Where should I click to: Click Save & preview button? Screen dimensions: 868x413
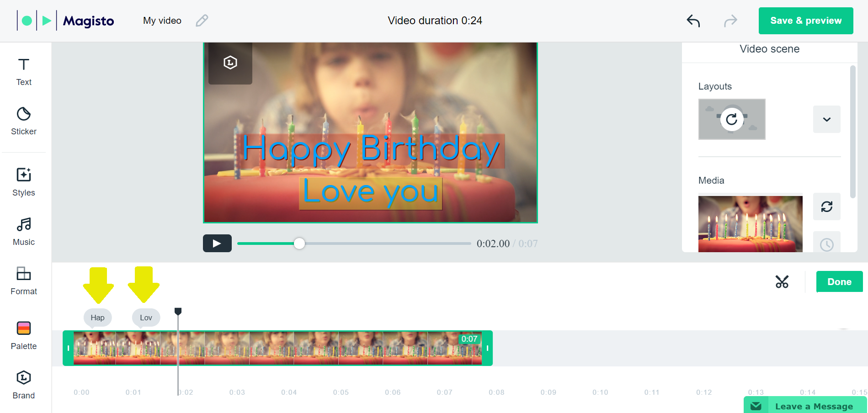coord(806,21)
